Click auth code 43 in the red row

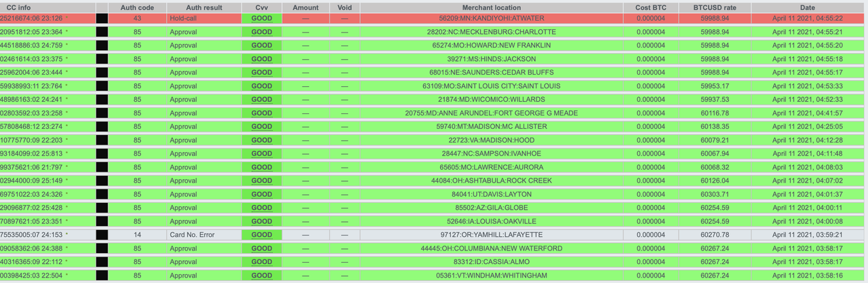click(x=137, y=18)
